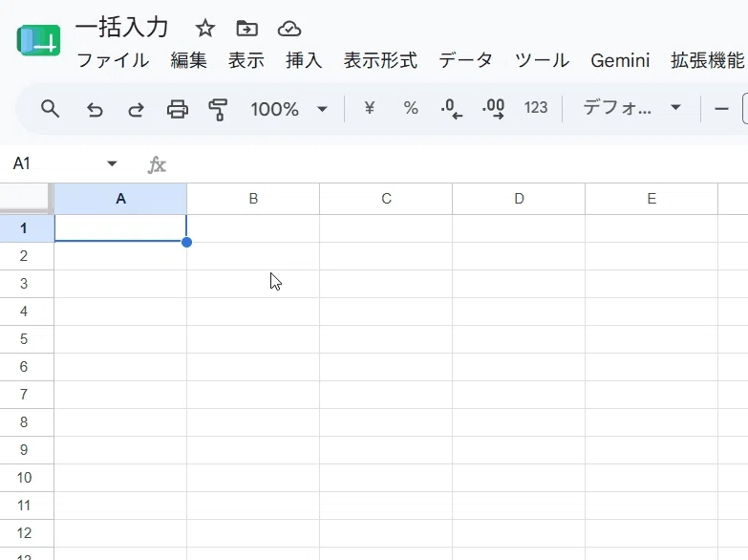Image resolution: width=748 pixels, height=560 pixels.
Task: Decrease font size with minus button
Action: pyautogui.click(x=721, y=109)
